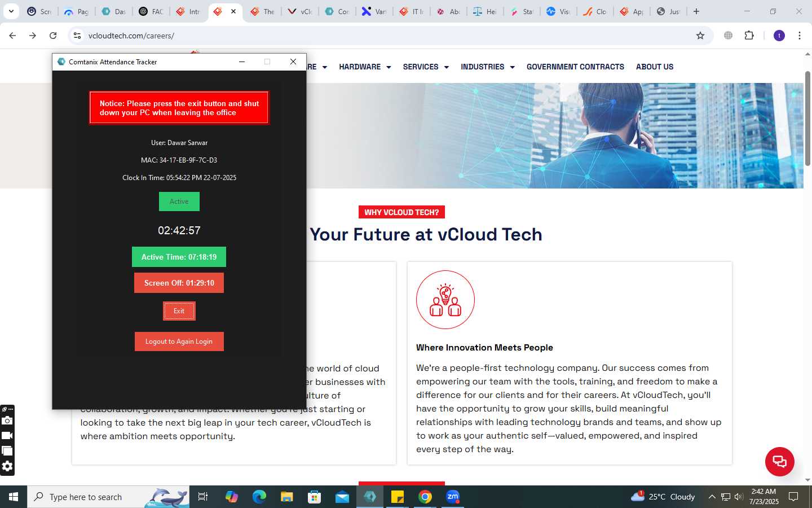Click the WHY VCLOUD TECH? red label

point(401,212)
